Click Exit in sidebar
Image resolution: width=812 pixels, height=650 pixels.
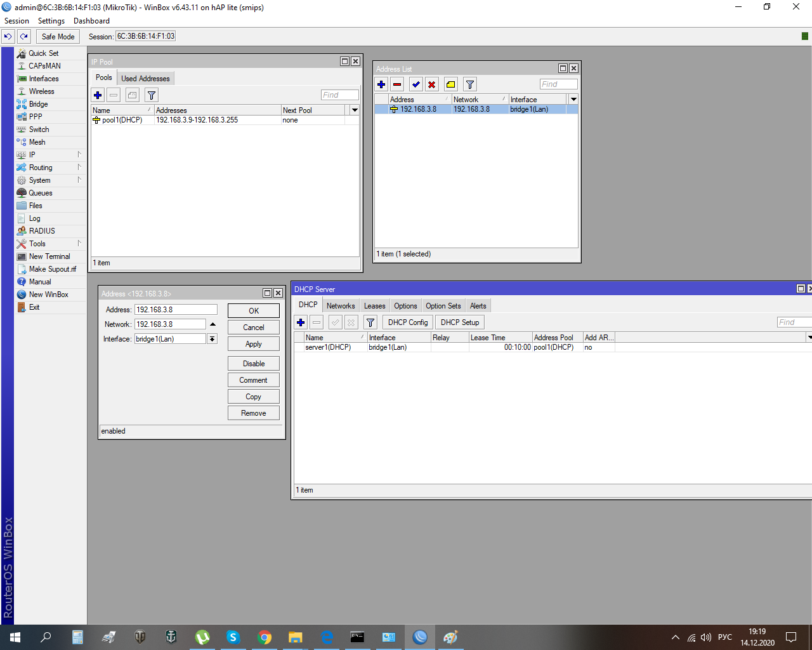click(x=34, y=307)
